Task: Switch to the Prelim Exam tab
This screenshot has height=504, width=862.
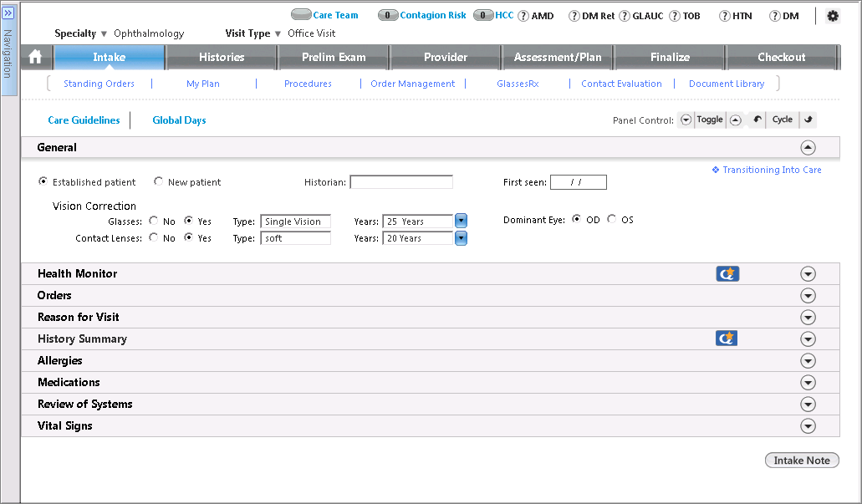Action: (334, 57)
